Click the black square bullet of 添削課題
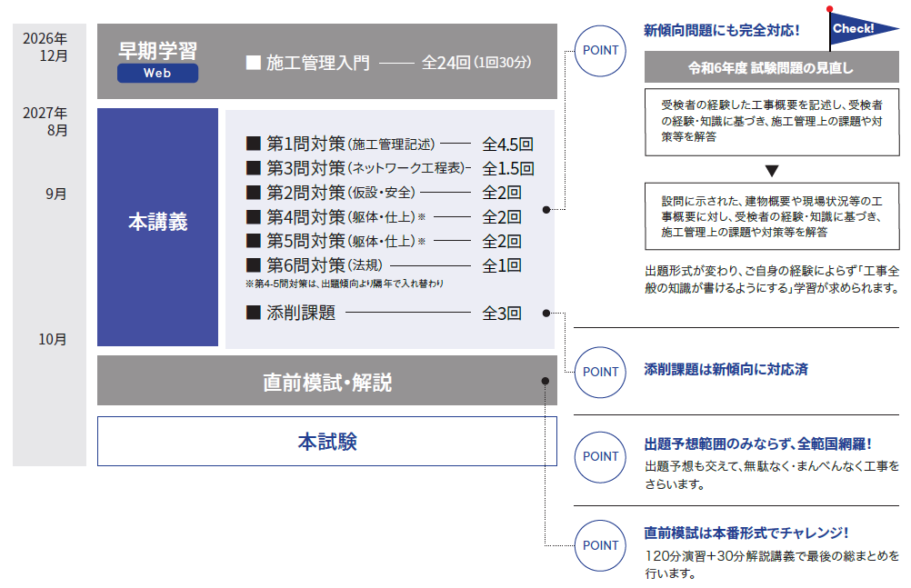The height and width of the screenshot is (588, 911). tap(254, 313)
